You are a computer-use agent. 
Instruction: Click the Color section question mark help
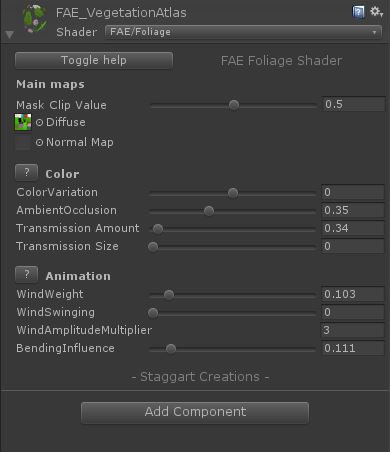click(x=27, y=173)
